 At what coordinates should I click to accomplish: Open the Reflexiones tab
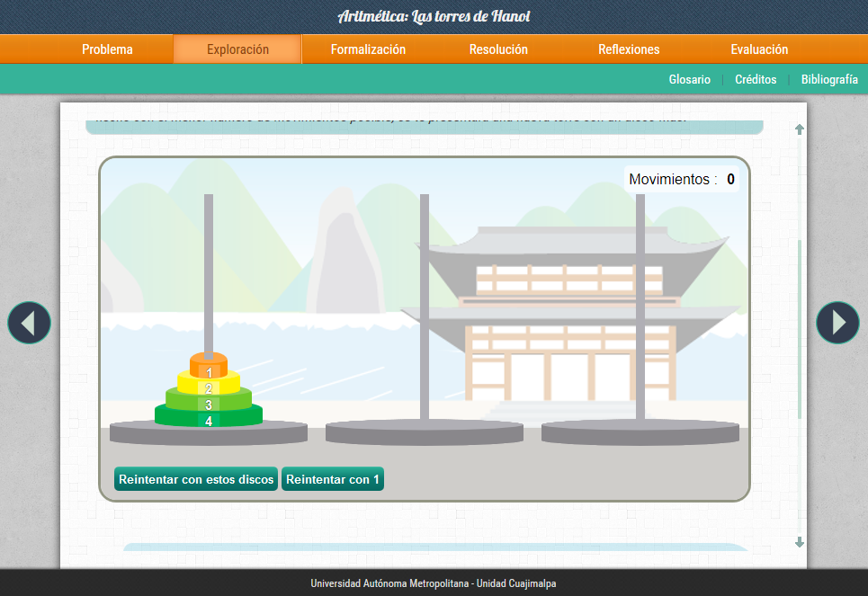point(629,49)
